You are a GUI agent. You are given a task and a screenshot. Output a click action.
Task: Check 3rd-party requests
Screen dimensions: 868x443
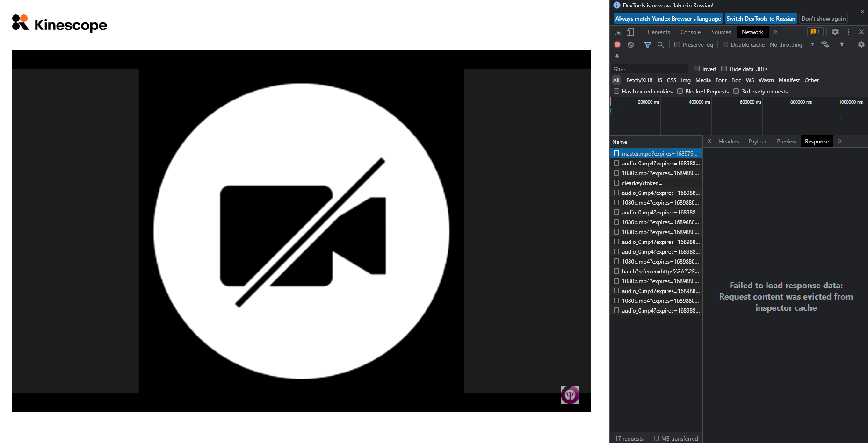pos(736,91)
